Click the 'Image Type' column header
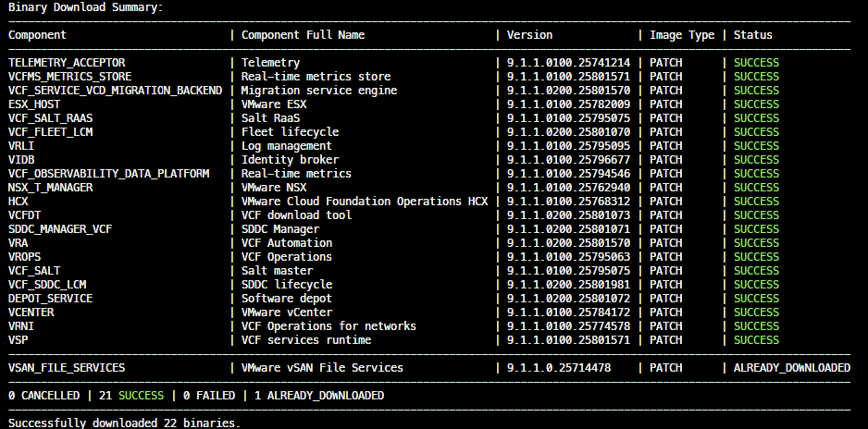Viewport: 868px width, 429px height. 682,35
